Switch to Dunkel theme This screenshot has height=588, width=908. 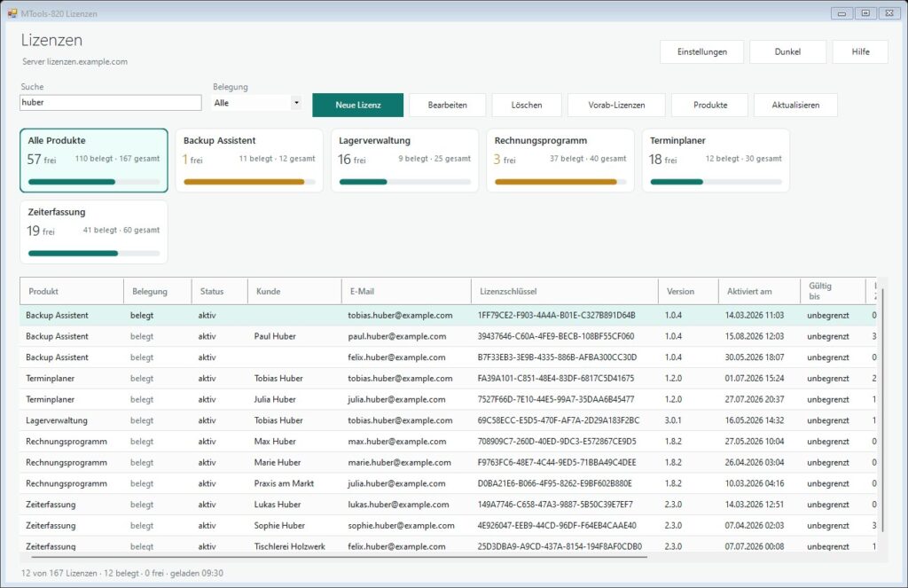(x=787, y=51)
